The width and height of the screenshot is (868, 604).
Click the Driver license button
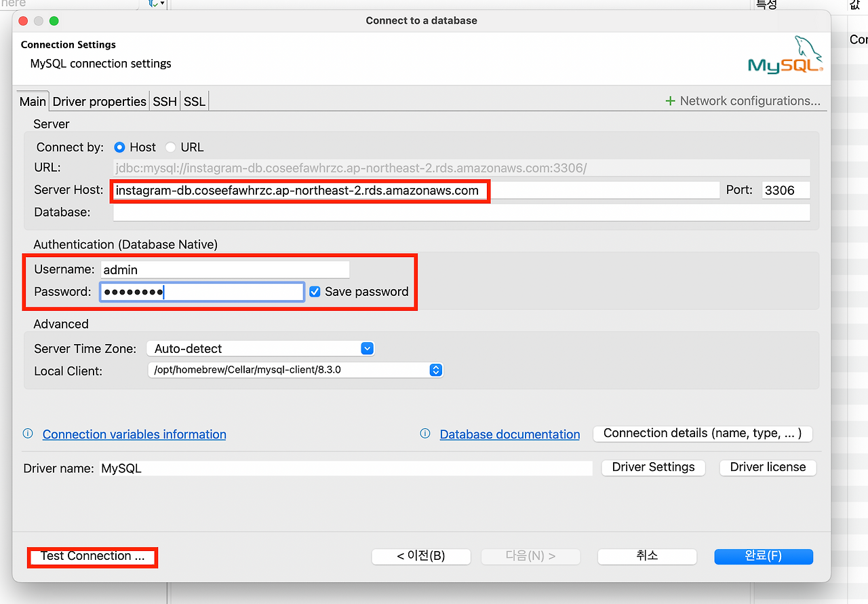point(768,468)
